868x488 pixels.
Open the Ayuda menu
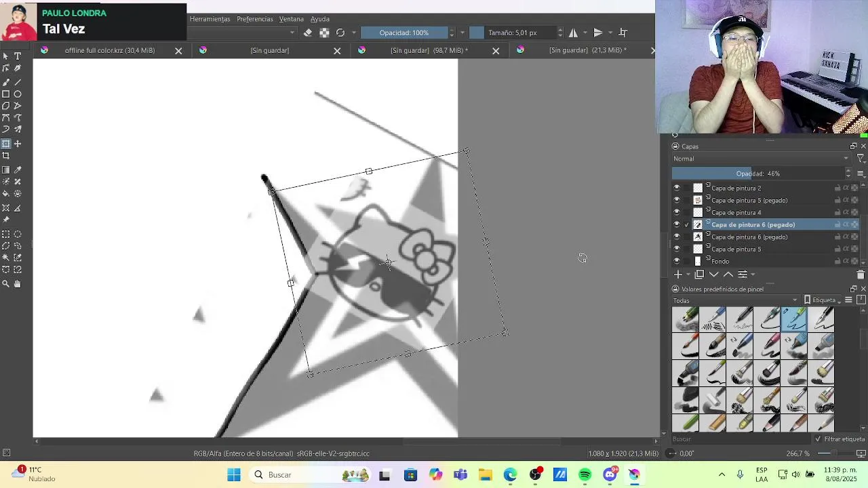click(320, 19)
